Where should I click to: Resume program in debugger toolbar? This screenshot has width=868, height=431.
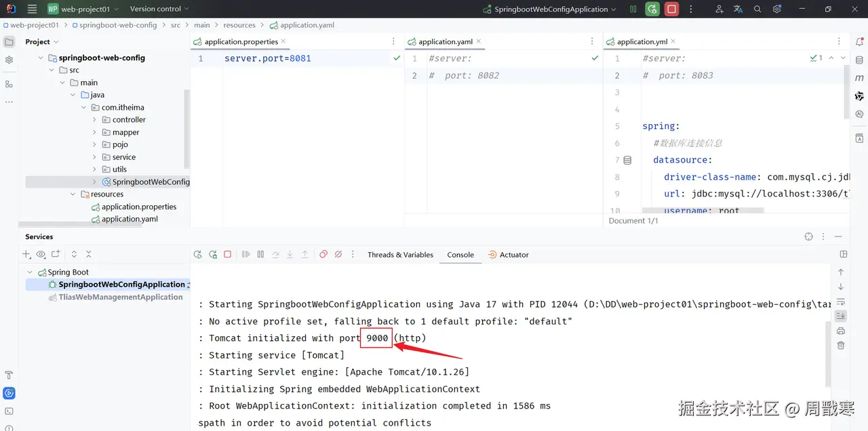tap(245, 254)
